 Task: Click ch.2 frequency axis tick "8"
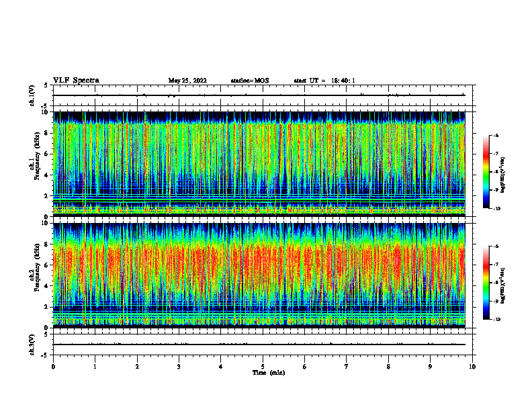point(47,244)
